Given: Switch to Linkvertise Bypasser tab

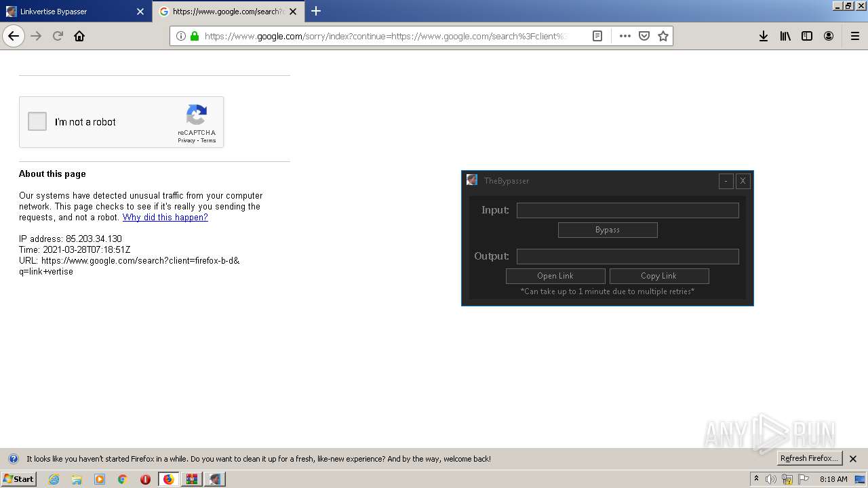Looking at the screenshot, I should (75, 12).
